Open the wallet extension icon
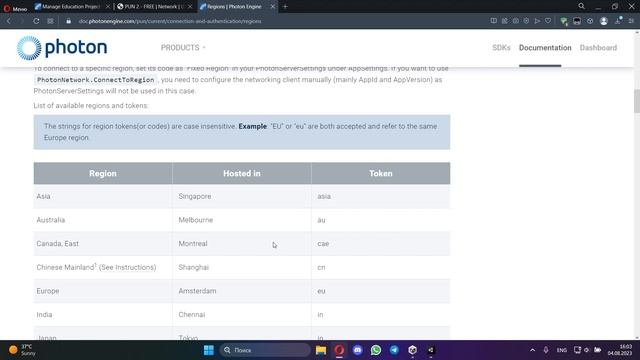Image resolution: width=640 pixels, height=360 pixels. click(x=577, y=21)
